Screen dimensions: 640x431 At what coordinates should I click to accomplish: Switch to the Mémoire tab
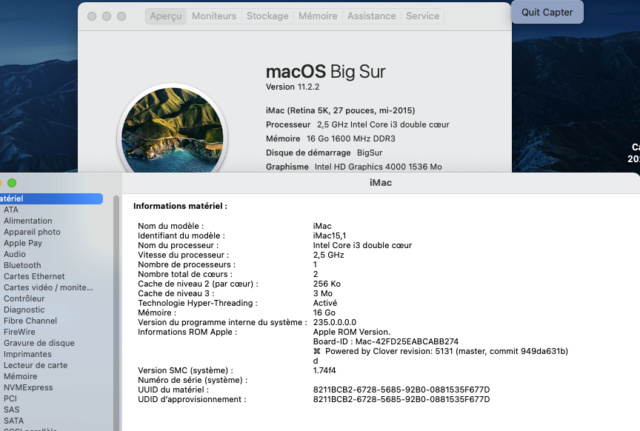(318, 16)
